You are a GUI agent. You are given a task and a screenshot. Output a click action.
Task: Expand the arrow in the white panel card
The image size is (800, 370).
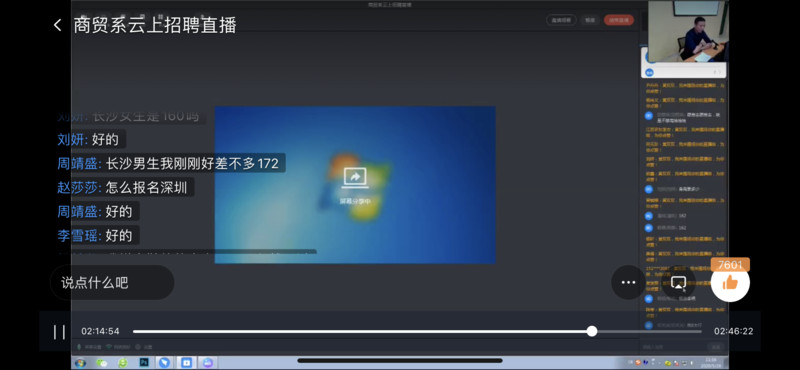click(720, 72)
